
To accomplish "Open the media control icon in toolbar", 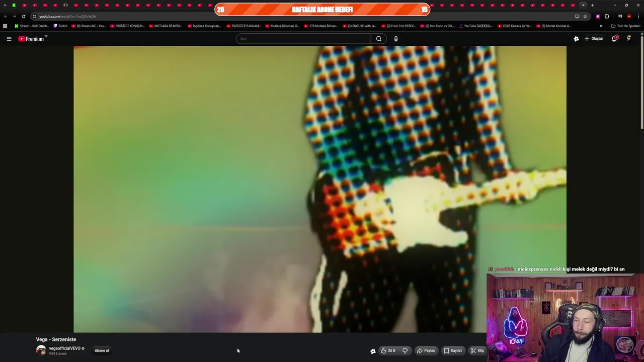I will tap(620, 16).
